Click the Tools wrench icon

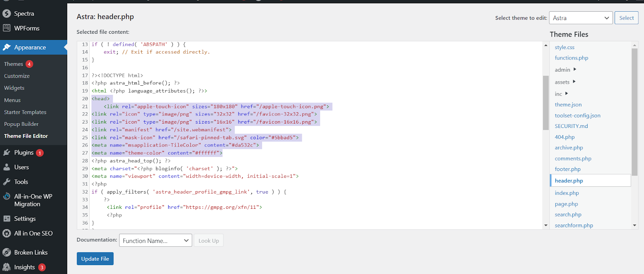coord(6,182)
